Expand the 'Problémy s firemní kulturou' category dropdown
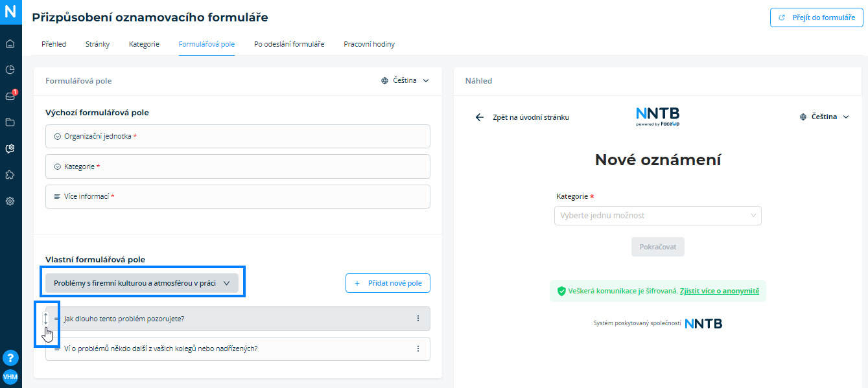 click(x=142, y=283)
